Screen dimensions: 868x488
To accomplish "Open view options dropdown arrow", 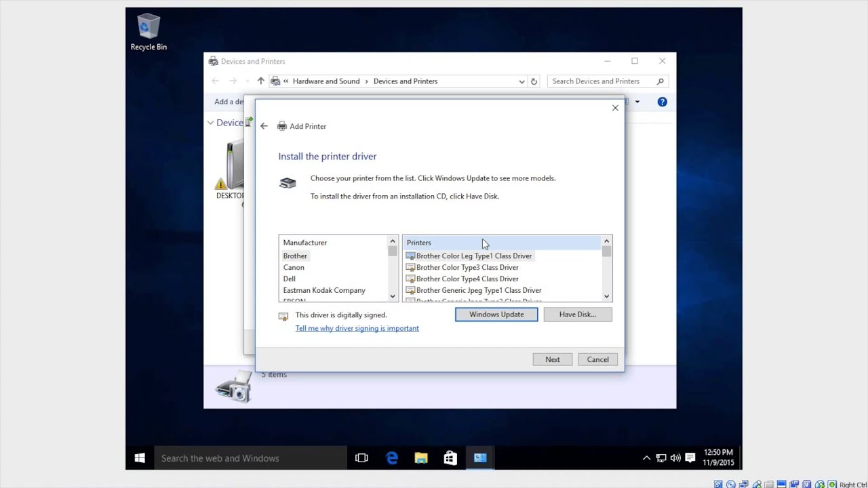I will pos(637,102).
